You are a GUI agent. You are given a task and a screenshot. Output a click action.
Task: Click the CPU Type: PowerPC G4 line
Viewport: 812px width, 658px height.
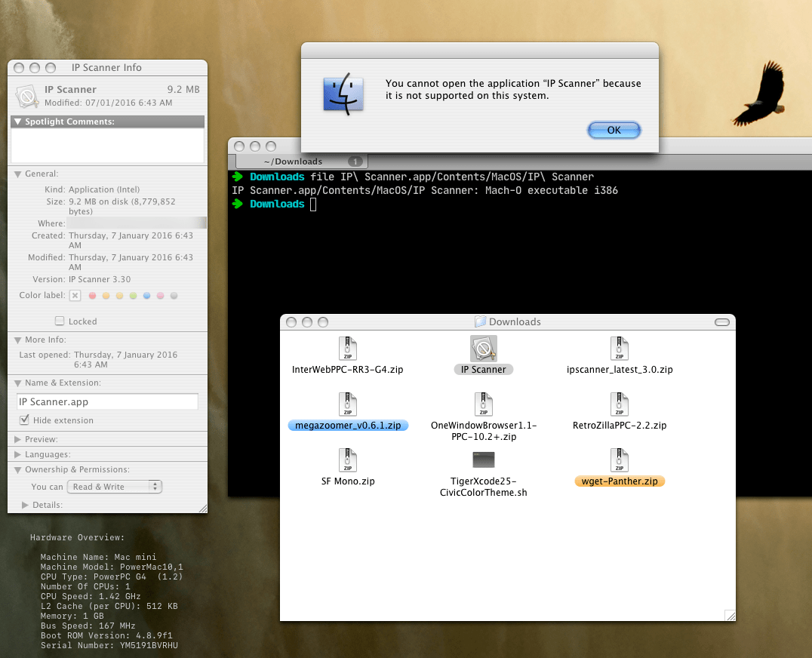[x=112, y=577]
